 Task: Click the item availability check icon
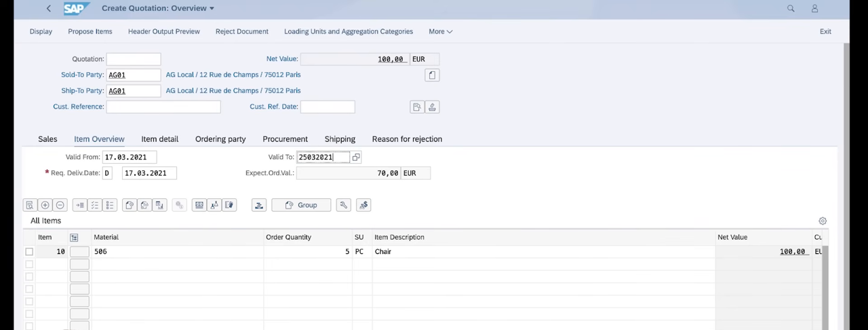[129, 205]
